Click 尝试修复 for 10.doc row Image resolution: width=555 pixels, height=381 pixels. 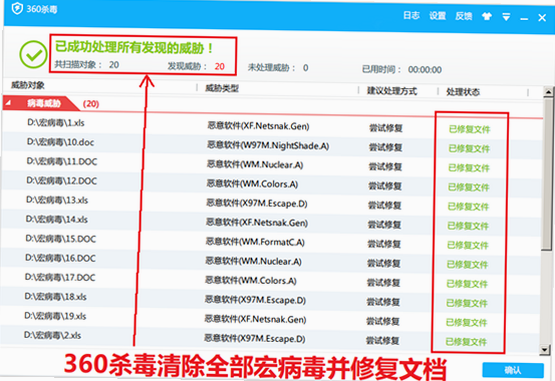pos(385,147)
